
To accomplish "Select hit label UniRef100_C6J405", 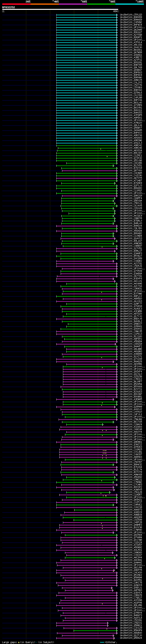I will 131,206.
